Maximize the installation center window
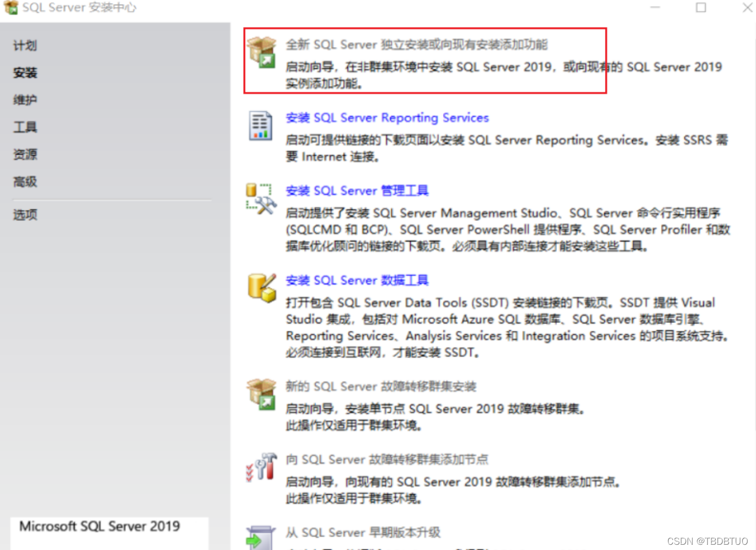Image resolution: width=756 pixels, height=550 pixels. [x=701, y=7]
